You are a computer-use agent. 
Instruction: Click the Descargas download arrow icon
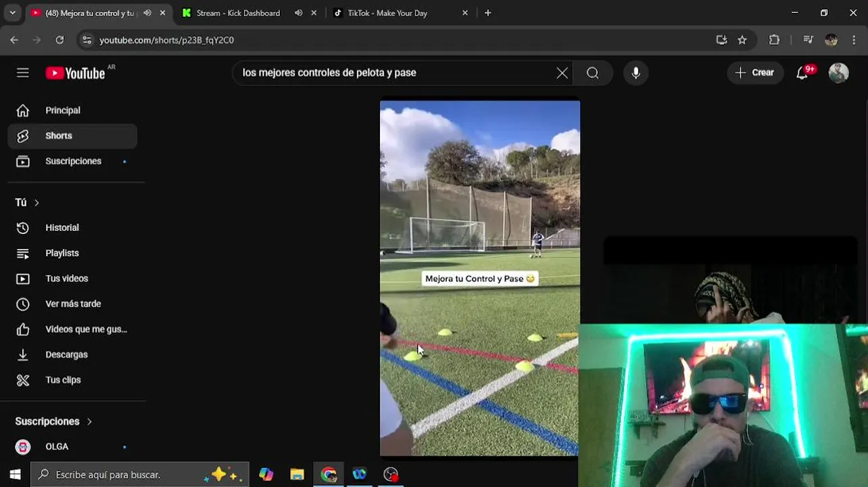pos(23,354)
